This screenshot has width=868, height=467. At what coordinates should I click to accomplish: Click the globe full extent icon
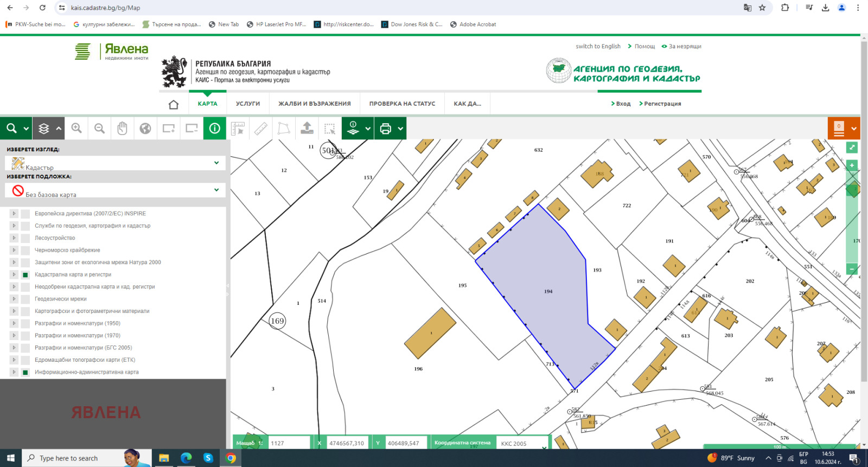click(x=145, y=129)
